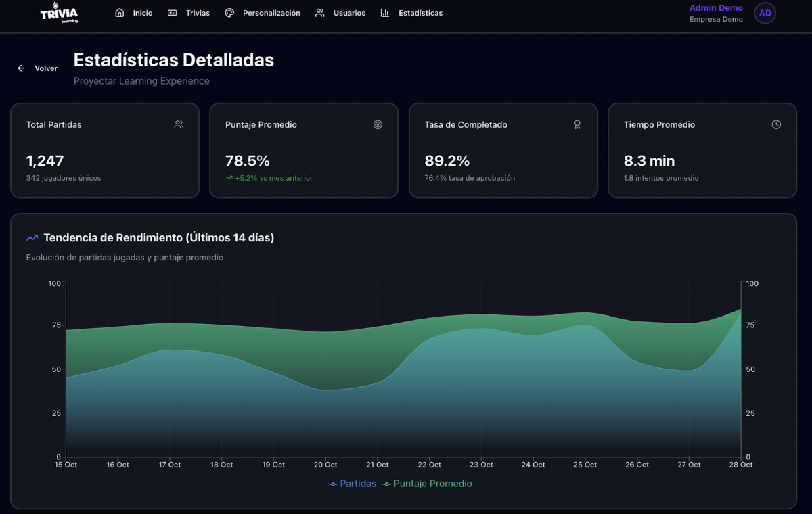Click the 28 Oct point on the chart axis
812x514 pixels.
click(x=741, y=465)
